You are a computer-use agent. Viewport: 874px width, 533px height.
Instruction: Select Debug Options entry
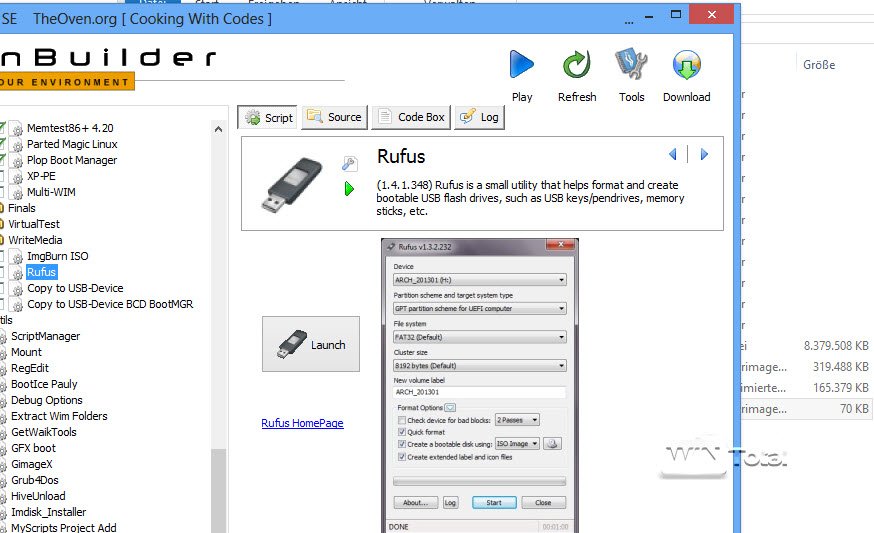(46, 400)
